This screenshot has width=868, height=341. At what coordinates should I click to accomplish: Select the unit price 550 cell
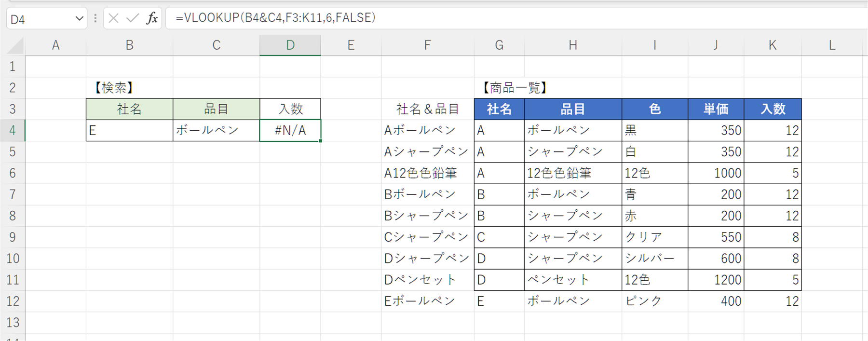[x=716, y=237]
